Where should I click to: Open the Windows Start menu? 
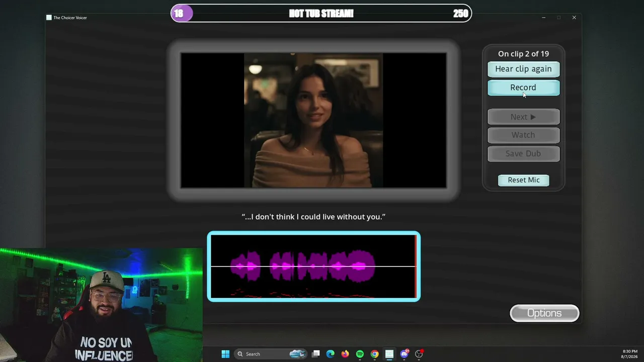tap(225, 354)
